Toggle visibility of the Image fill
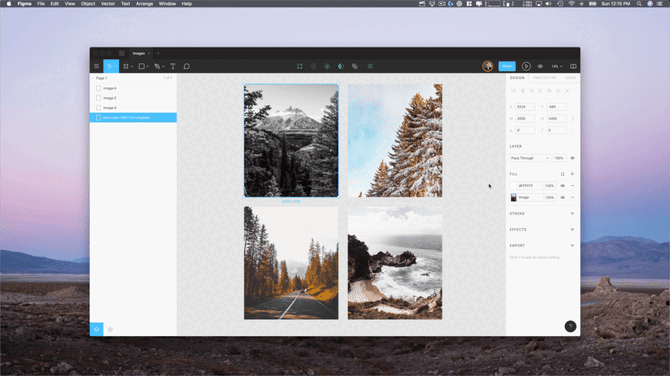This screenshot has width=670, height=376. (x=563, y=197)
